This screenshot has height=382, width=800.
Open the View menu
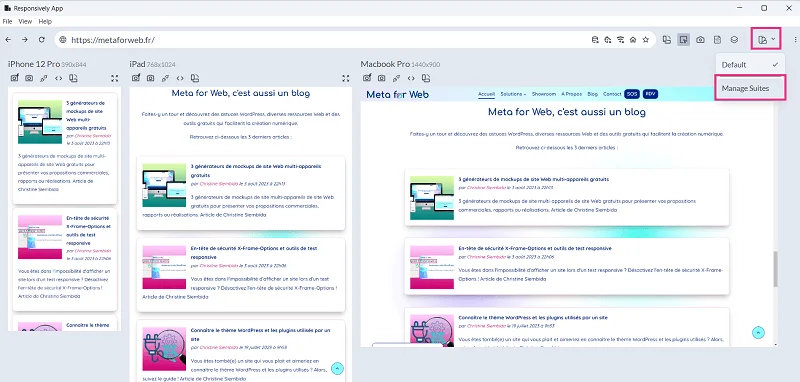[x=25, y=21]
